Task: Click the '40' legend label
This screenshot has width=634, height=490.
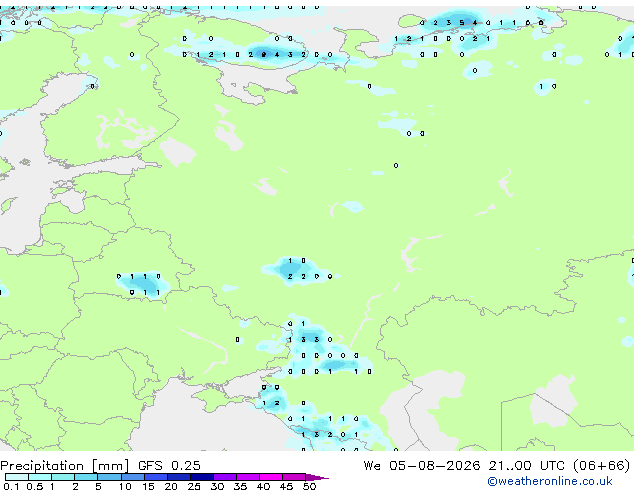Action: pos(263,486)
